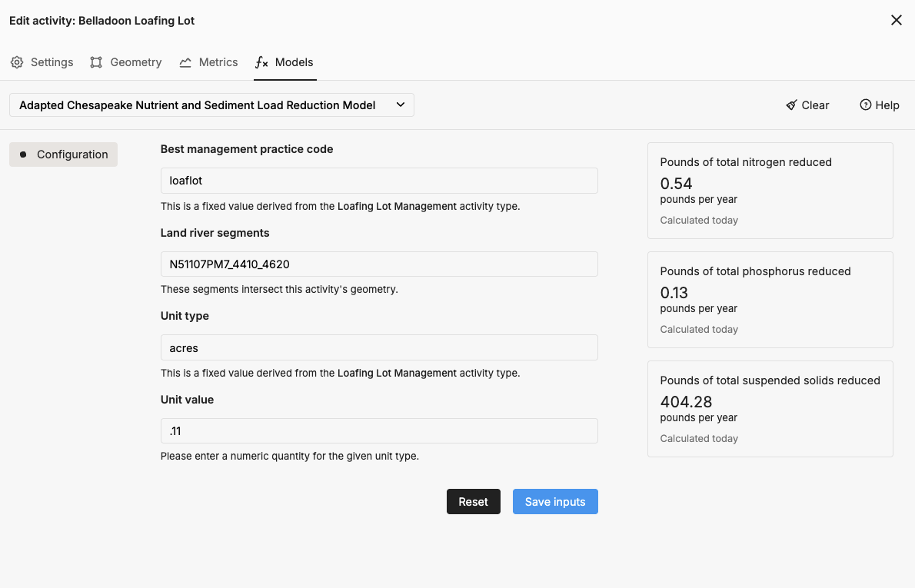Click the Unit type acres field
The width and height of the screenshot is (915, 588).
click(x=379, y=347)
